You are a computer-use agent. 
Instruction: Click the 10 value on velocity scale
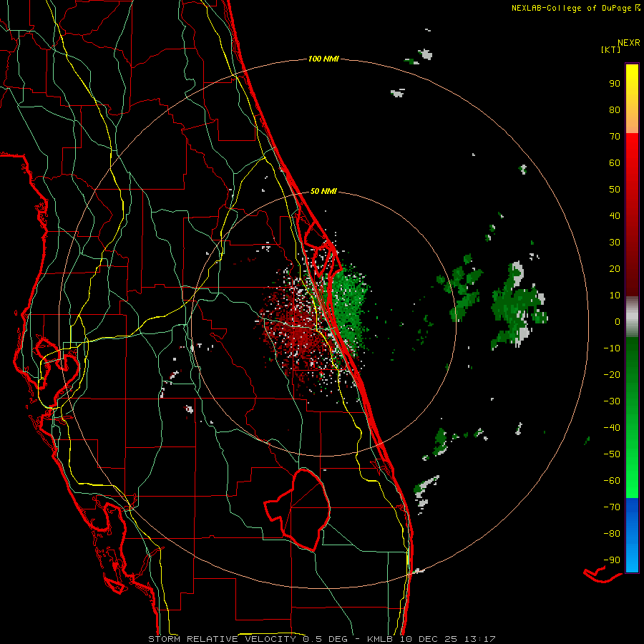click(615, 296)
